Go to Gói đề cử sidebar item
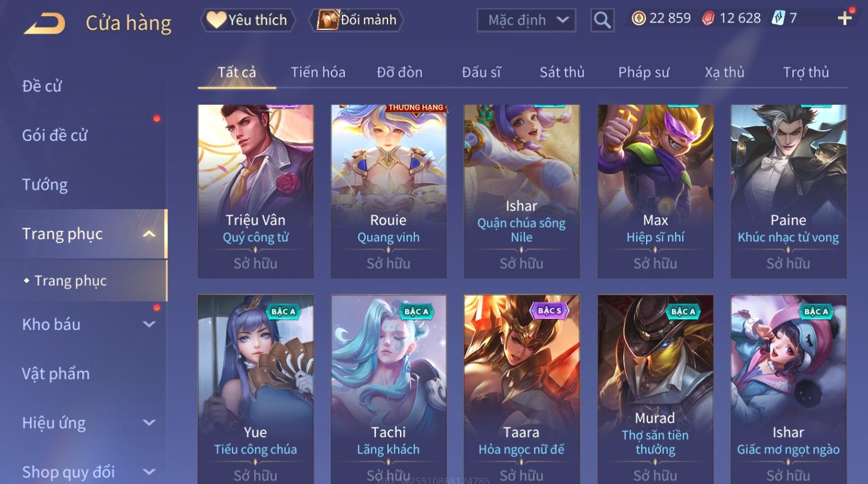 [x=55, y=136]
